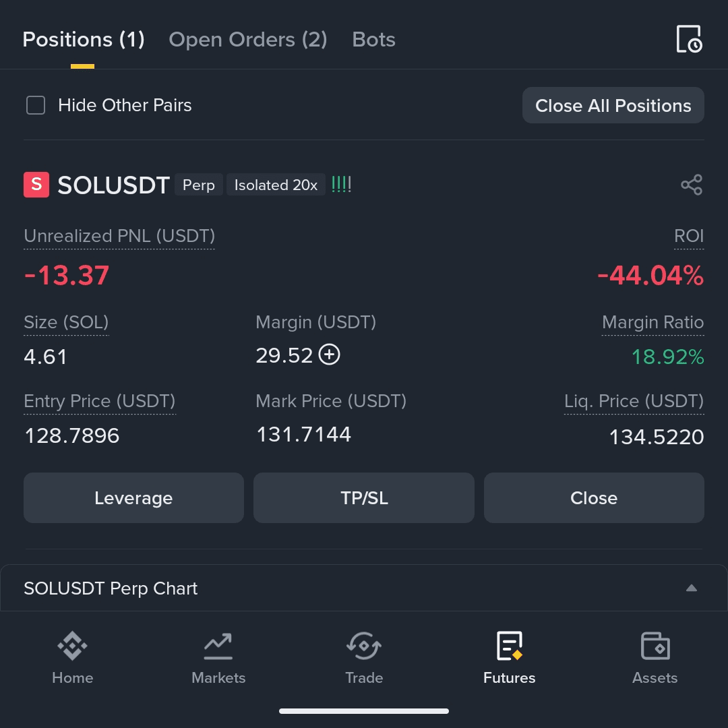Open the Home tab icon
Image resolution: width=728 pixels, height=728 pixels.
point(72,645)
